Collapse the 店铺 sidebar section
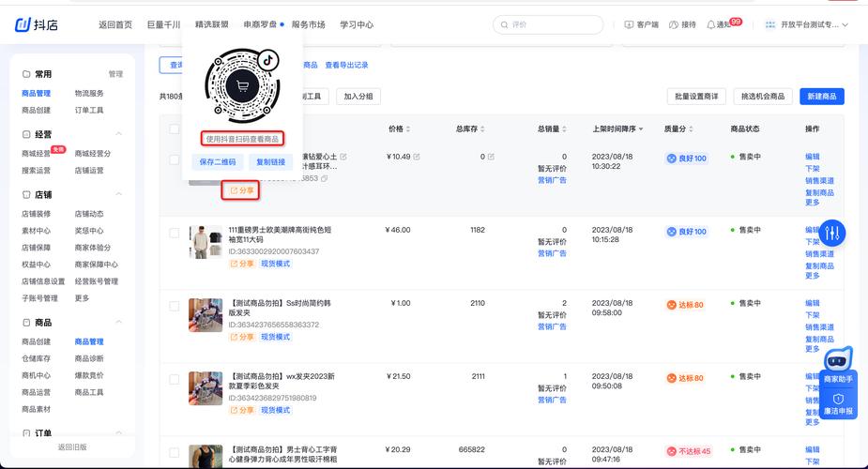This screenshot has height=469, width=868. [118, 194]
